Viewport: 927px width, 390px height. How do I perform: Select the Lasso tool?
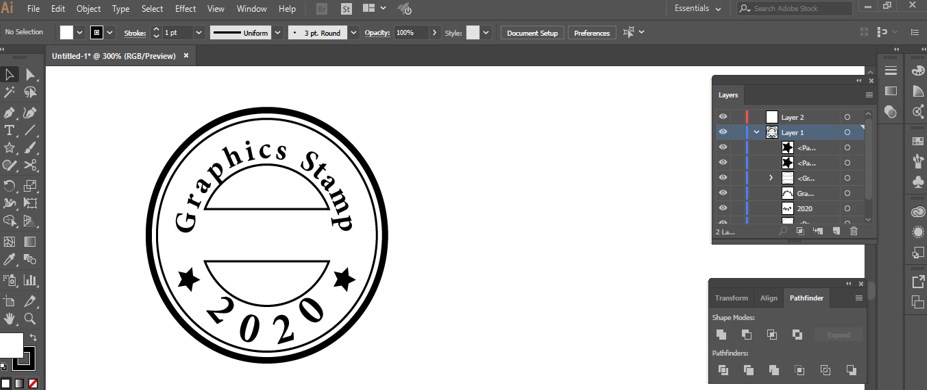[30, 92]
